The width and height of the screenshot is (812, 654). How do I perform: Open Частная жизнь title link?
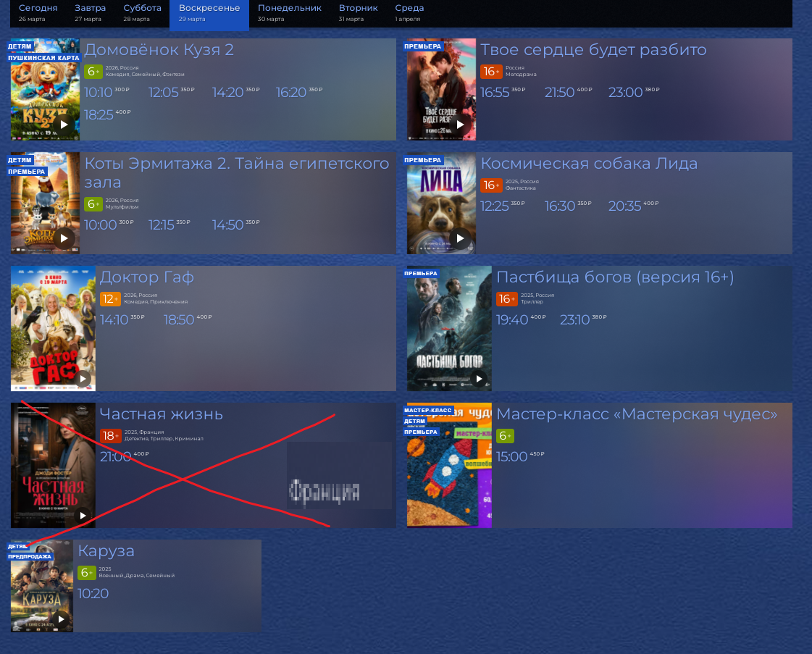tap(161, 414)
